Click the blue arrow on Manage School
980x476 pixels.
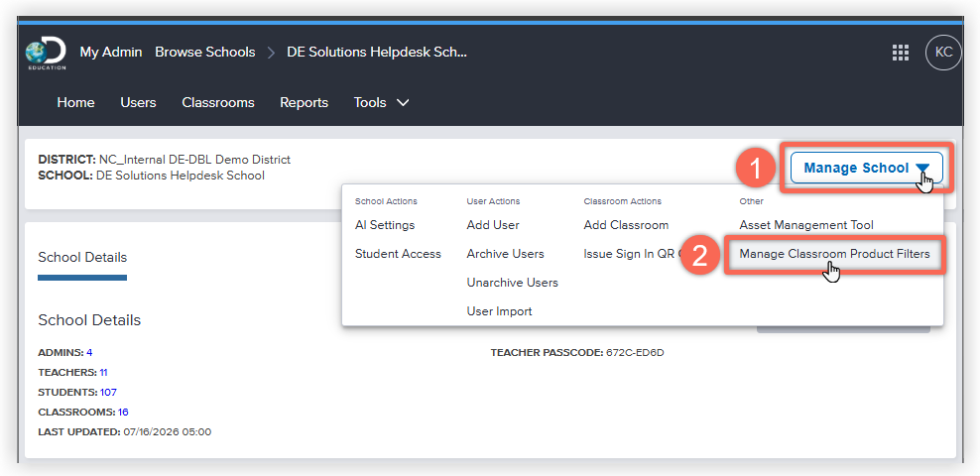click(922, 169)
